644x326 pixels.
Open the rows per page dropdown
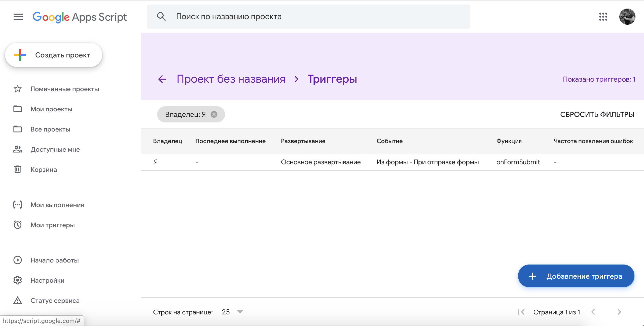[232, 312]
